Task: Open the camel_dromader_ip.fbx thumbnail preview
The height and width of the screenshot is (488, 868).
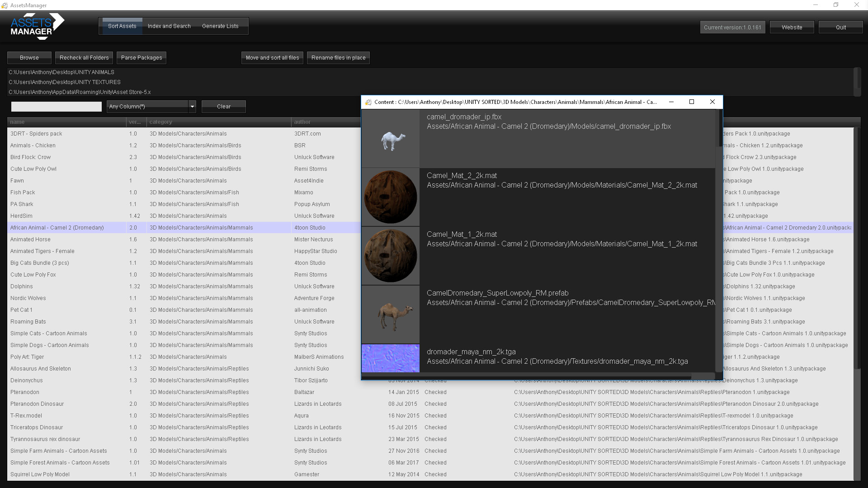Action: 390,138
